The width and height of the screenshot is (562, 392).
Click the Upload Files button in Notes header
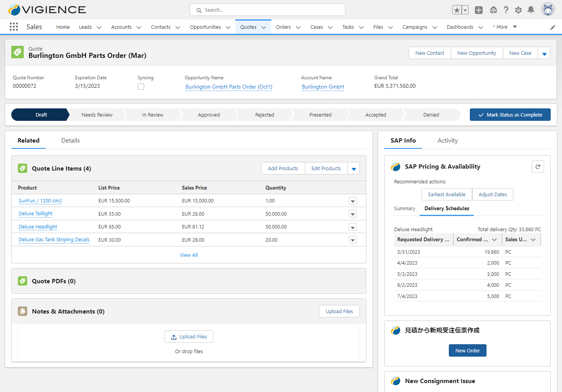click(x=339, y=311)
